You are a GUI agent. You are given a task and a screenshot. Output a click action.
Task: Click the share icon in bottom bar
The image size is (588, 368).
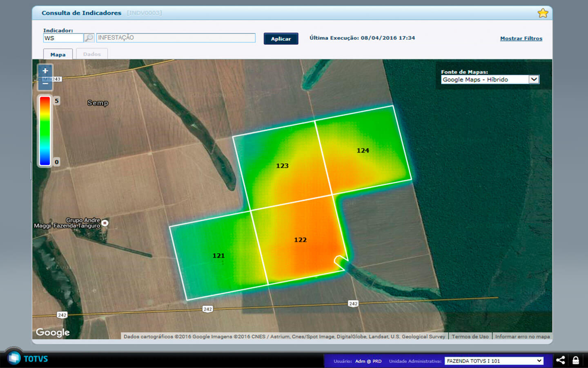pyautogui.click(x=561, y=360)
